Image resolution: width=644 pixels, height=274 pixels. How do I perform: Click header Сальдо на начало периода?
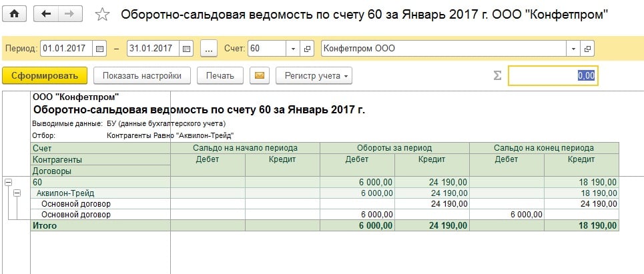(245, 148)
